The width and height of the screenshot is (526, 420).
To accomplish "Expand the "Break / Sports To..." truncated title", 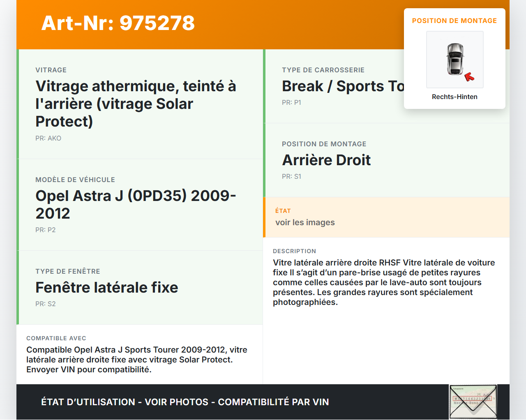I will pyautogui.click(x=344, y=86).
